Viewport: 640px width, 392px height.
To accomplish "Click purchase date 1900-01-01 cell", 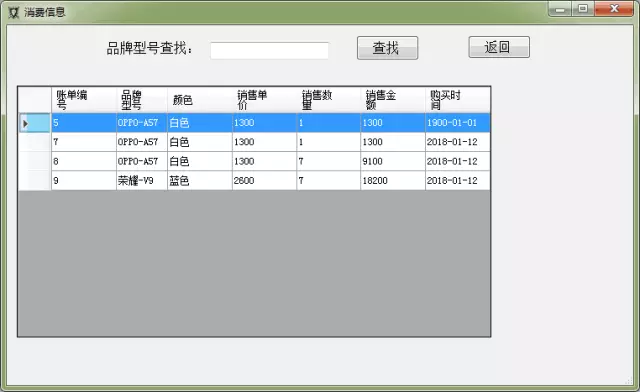I will click(x=458, y=123).
